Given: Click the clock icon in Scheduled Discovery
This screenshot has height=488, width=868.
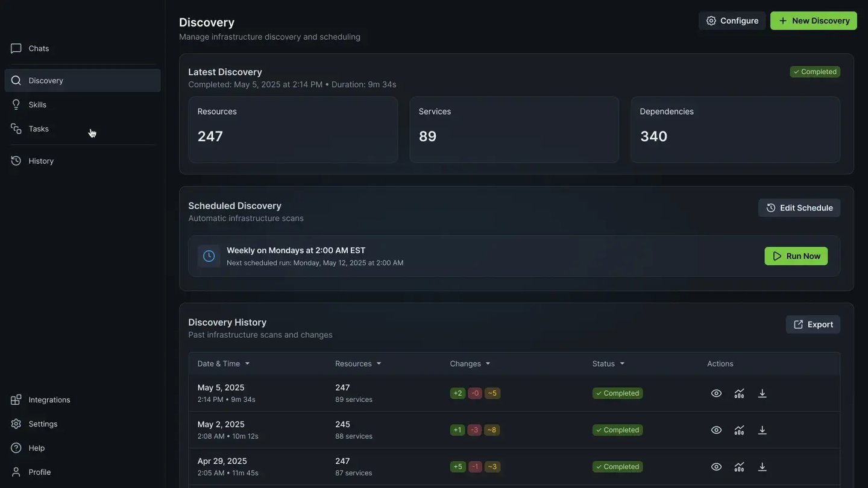Looking at the screenshot, I should (209, 256).
